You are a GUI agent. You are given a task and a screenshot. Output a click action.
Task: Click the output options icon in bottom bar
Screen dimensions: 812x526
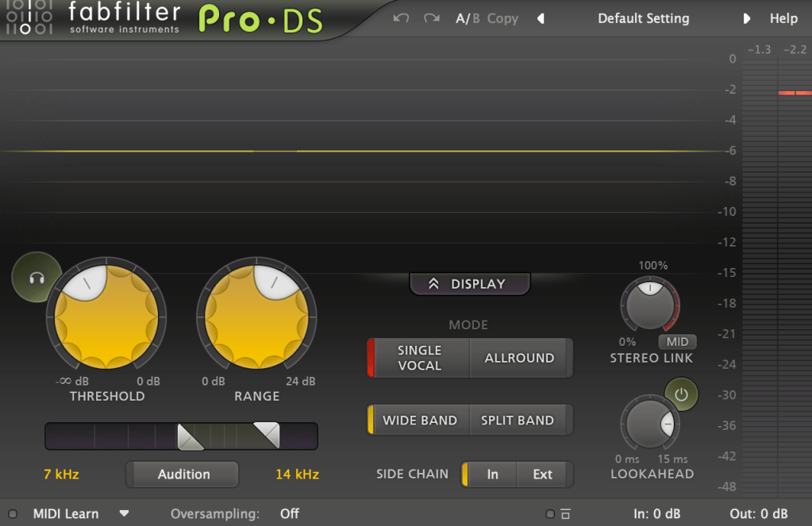tap(565, 514)
